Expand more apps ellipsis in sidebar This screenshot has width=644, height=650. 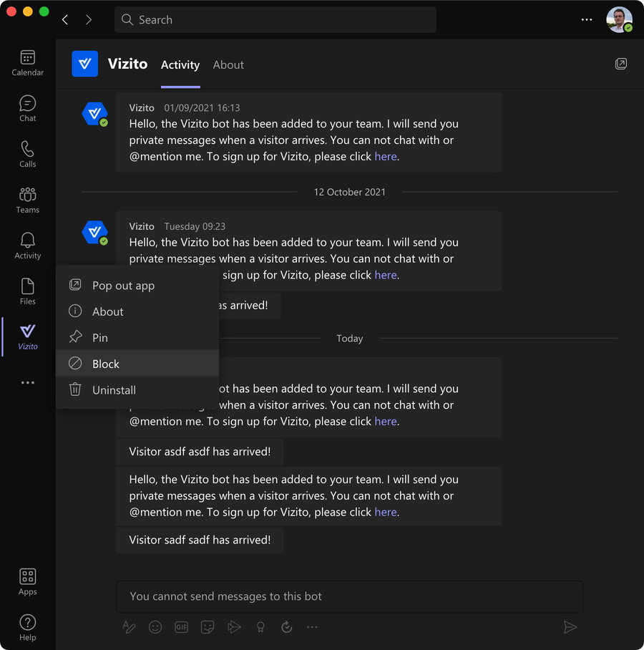tap(27, 383)
